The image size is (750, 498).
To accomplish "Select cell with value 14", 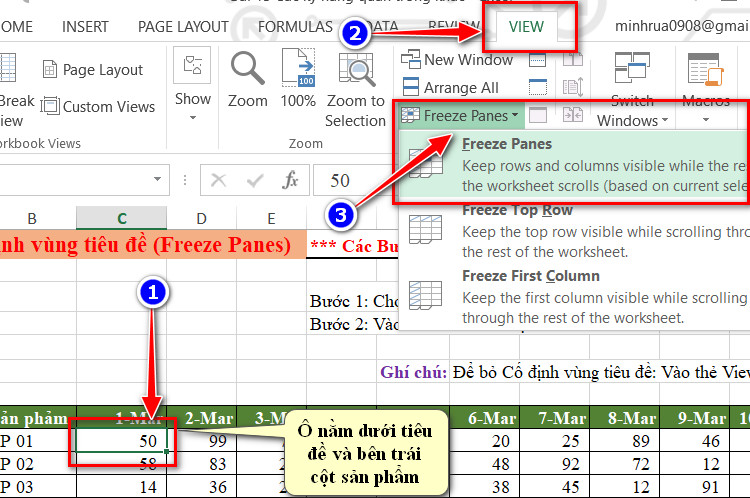I will 121,487.
